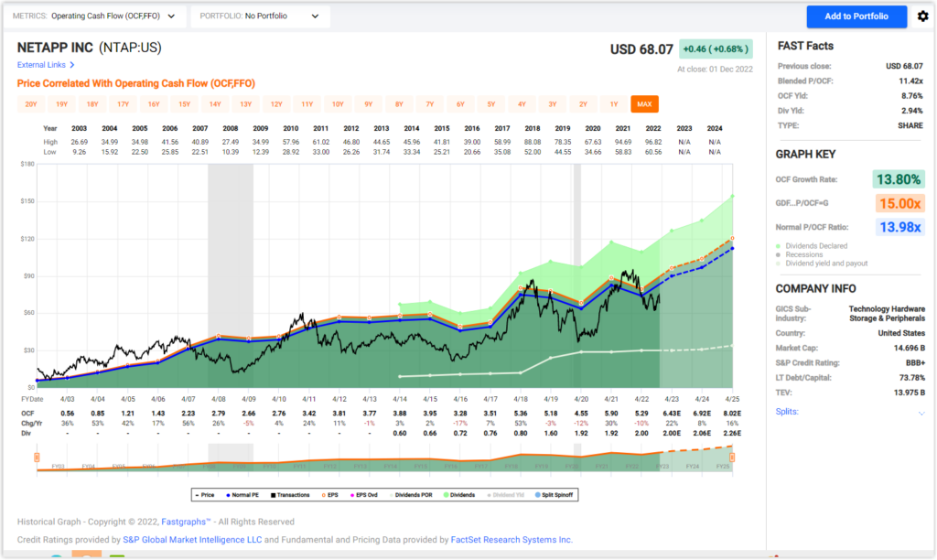Toggle Dividend Yld legend entry
The height and width of the screenshot is (560, 937).
coord(505,495)
